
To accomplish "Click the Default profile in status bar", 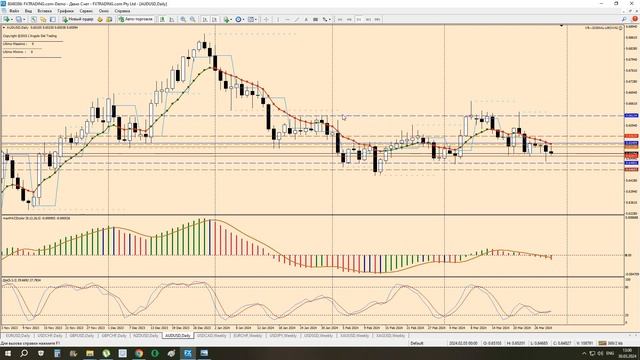I will [417, 343].
